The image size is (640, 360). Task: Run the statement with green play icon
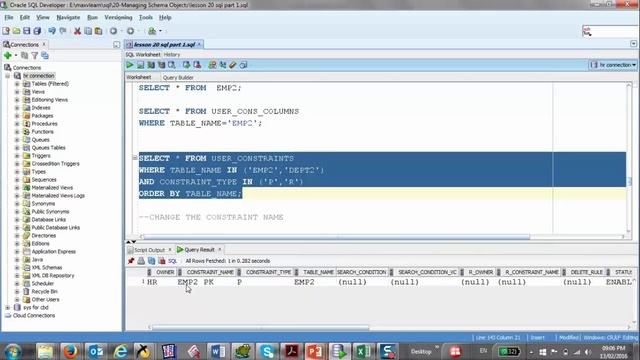click(x=130, y=65)
